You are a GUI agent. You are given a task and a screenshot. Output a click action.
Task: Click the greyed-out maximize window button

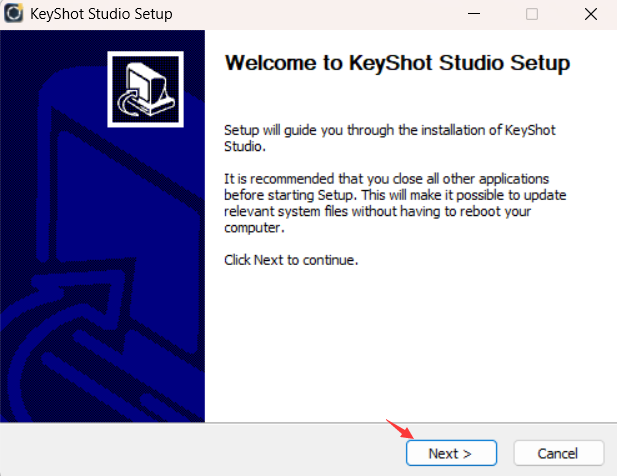[x=532, y=14]
